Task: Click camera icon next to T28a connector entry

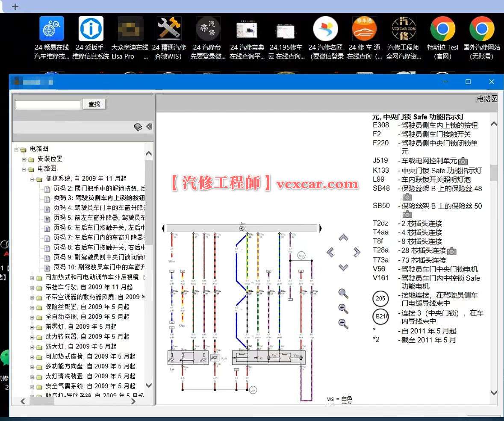Action: click(x=451, y=250)
